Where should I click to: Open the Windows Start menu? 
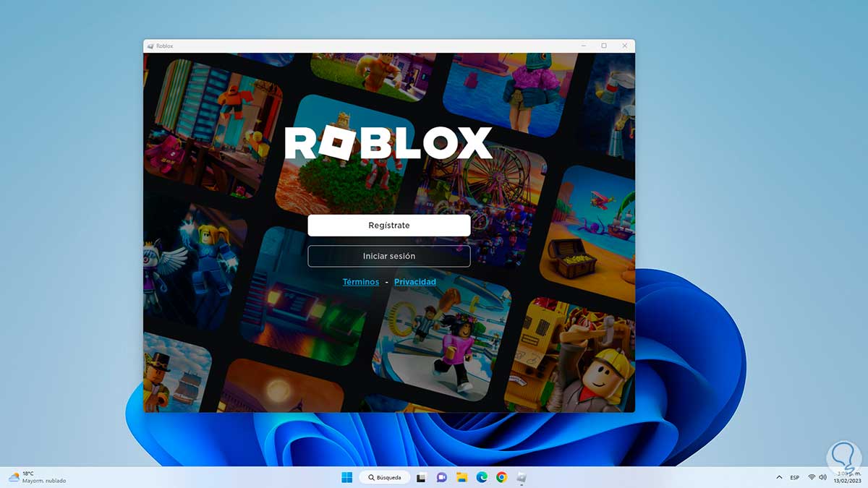346,477
